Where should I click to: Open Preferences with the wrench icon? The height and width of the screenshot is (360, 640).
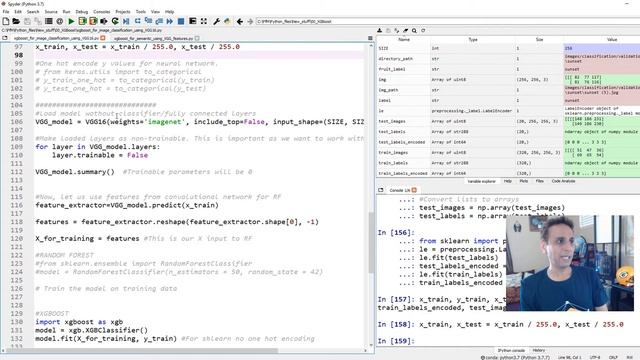click(216, 21)
